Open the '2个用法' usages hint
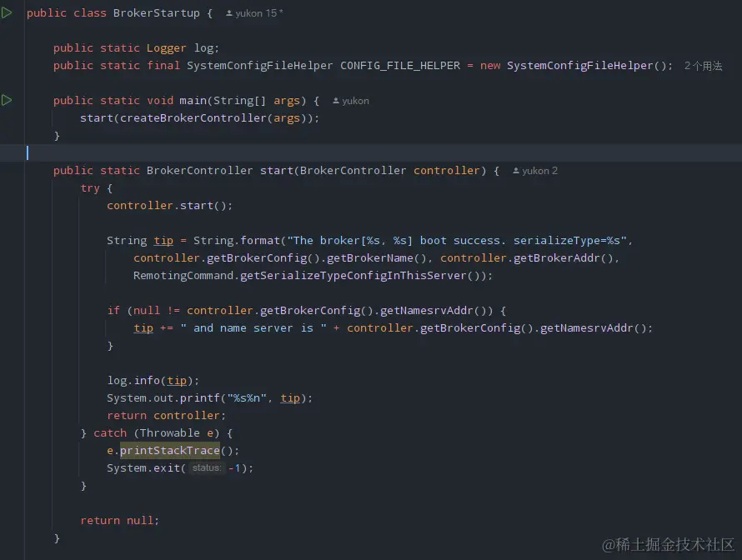The height and width of the screenshot is (560, 742). (703, 66)
